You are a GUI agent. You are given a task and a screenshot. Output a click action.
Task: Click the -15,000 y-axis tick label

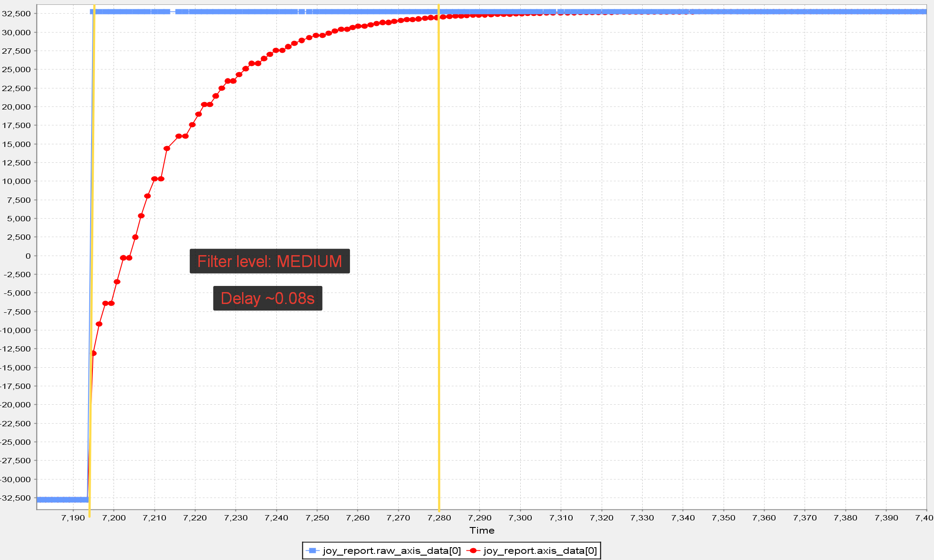pos(15,368)
